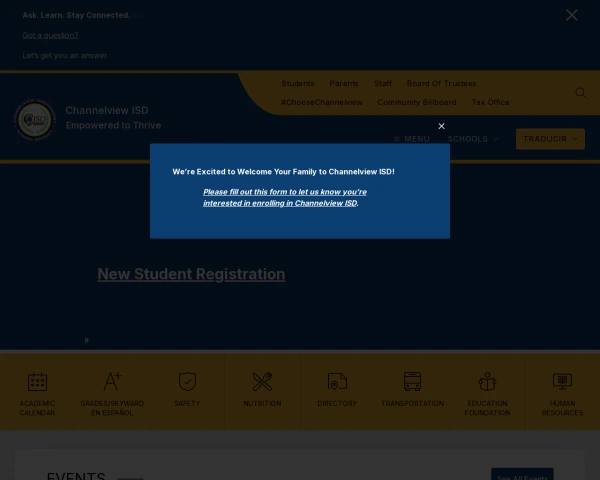Click the Channelview ISD site title

coord(107,110)
